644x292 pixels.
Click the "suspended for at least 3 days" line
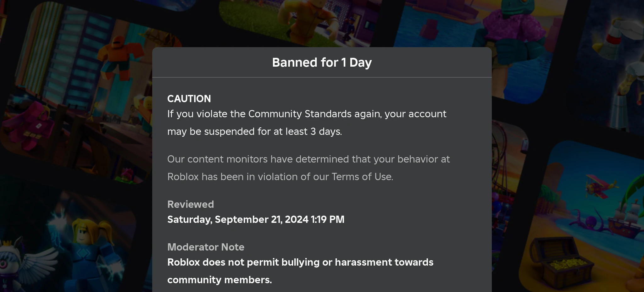254,131
